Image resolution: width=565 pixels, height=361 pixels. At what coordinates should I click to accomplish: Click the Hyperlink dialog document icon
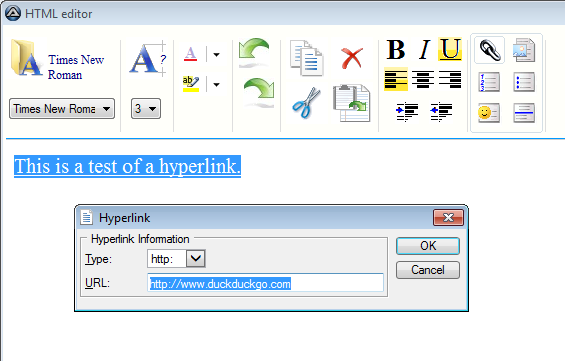pyautogui.click(x=86, y=217)
